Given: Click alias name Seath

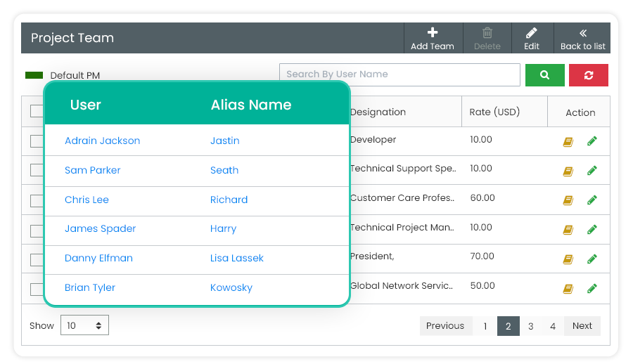Looking at the screenshot, I should (224, 170).
